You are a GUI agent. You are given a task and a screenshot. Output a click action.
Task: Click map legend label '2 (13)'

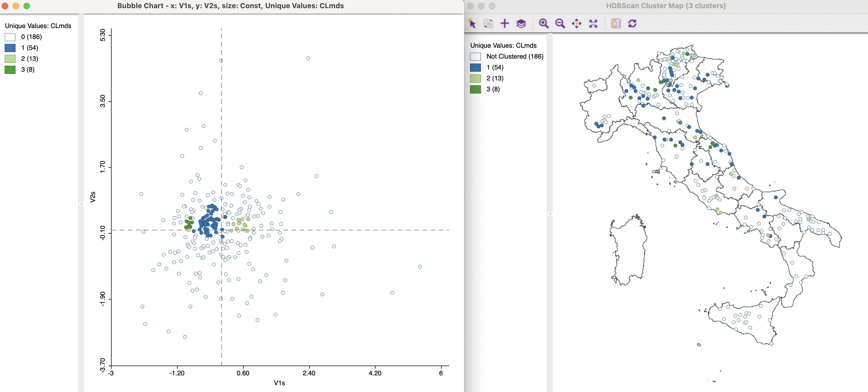tap(495, 78)
